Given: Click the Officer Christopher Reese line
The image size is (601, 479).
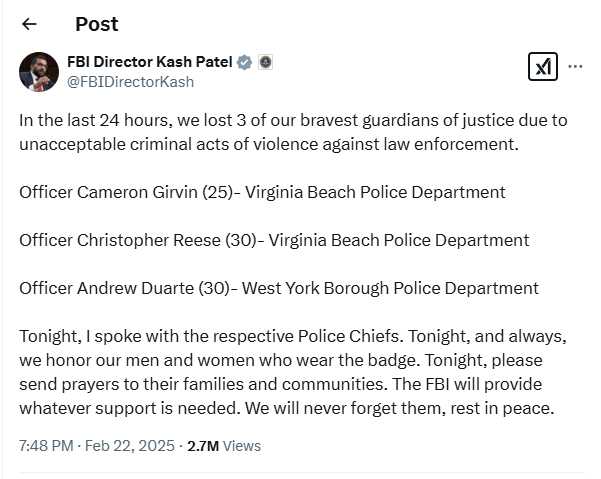Looking at the screenshot, I should point(274,240).
